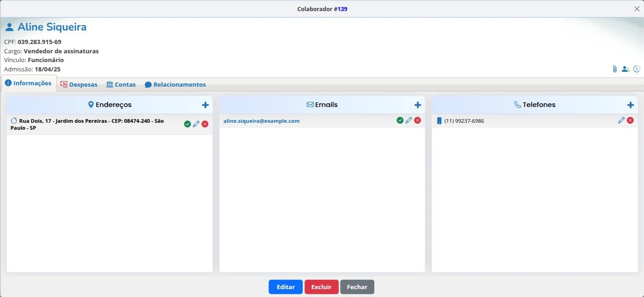Open the aline.siqueira@example.com email link
This screenshot has height=297, width=644.
click(261, 121)
